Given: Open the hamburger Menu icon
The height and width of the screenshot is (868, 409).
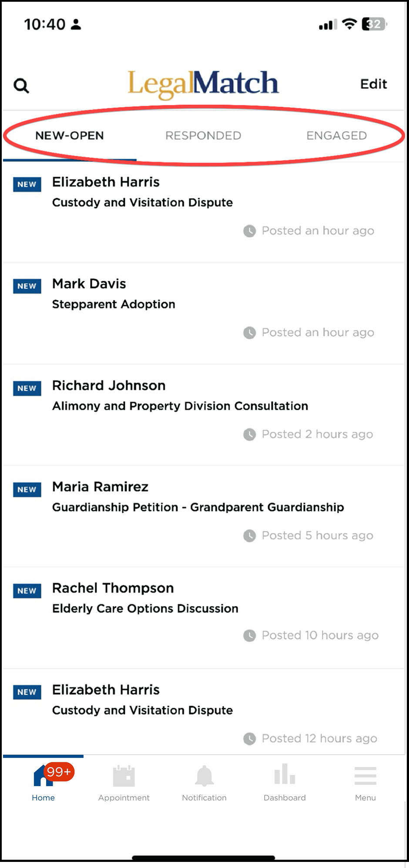Looking at the screenshot, I should coord(365,776).
